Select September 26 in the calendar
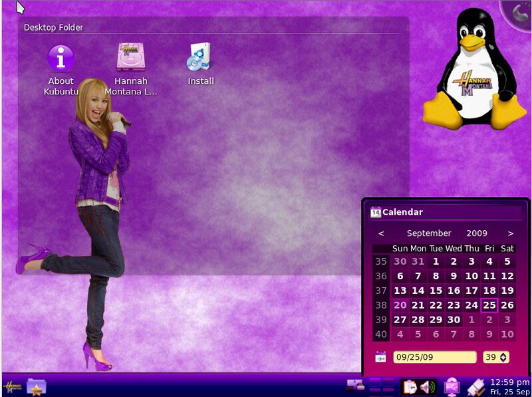The height and width of the screenshot is (397, 532). [507, 305]
